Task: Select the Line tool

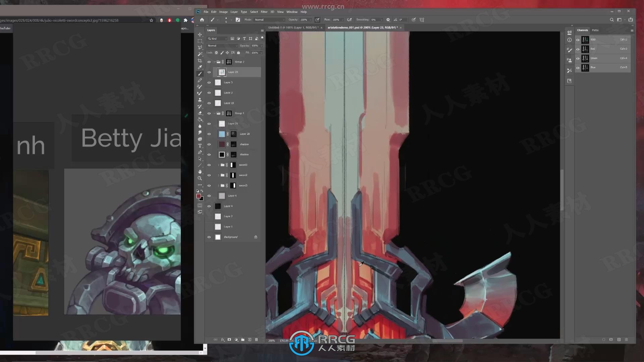Action: (x=200, y=165)
